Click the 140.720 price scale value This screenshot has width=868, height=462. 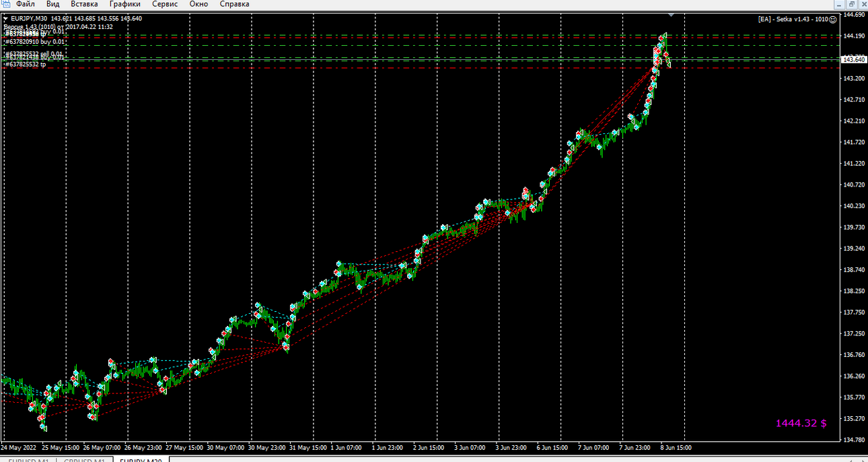[853, 185]
